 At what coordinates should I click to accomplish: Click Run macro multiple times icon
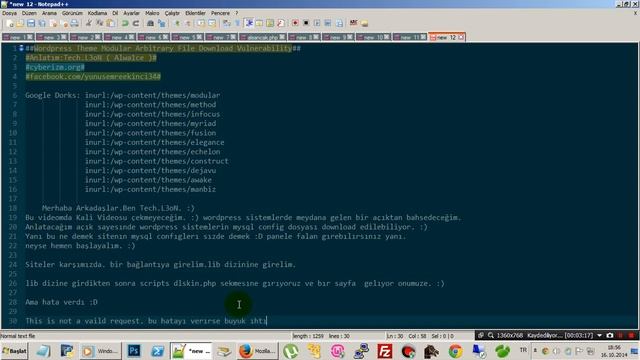click(x=327, y=23)
